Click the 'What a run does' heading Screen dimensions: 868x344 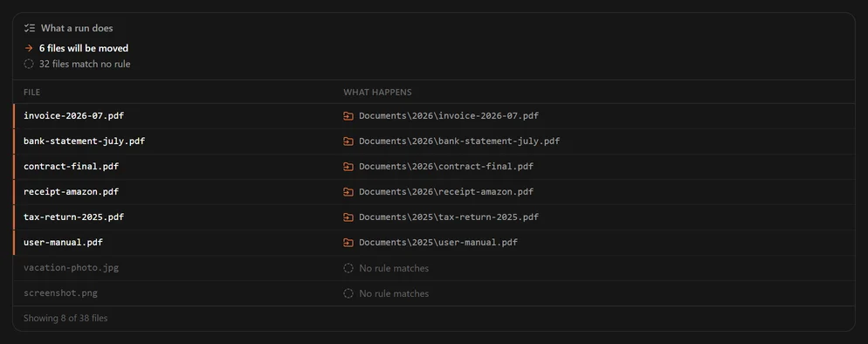pyautogui.click(x=77, y=28)
